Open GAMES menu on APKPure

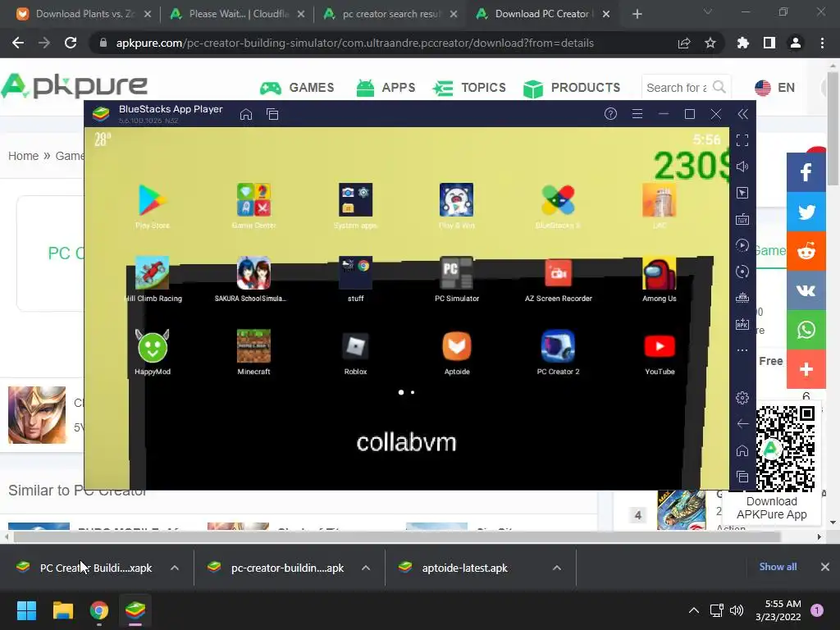click(297, 88)
